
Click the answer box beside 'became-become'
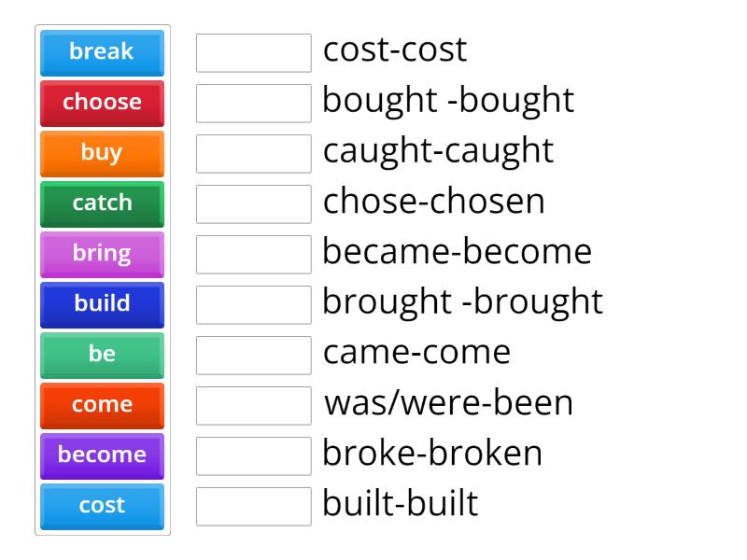(x=253, y=254)
